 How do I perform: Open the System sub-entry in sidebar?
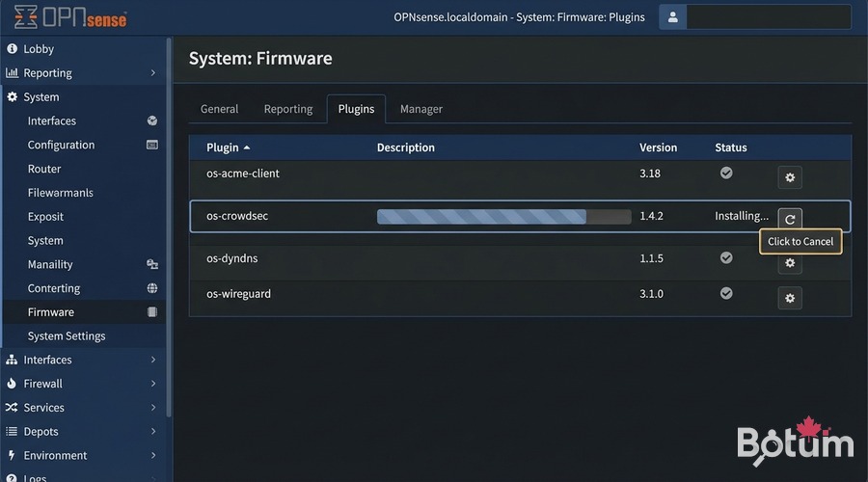pos(44,240)
